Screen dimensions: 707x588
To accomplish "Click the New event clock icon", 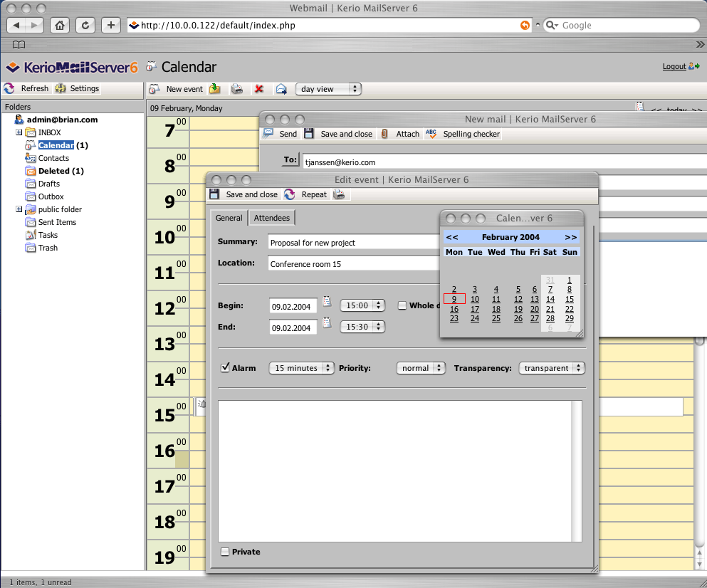I will [x=155, y=89].
